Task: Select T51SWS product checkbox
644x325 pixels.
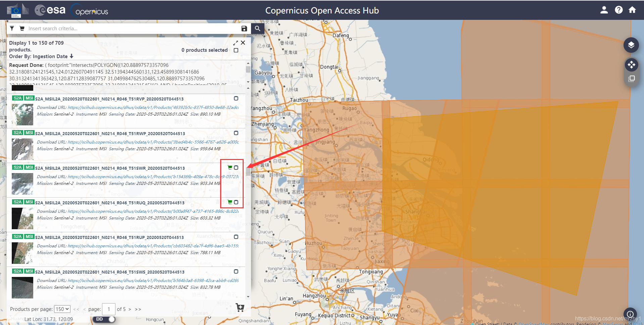Action: coord(236,272)
